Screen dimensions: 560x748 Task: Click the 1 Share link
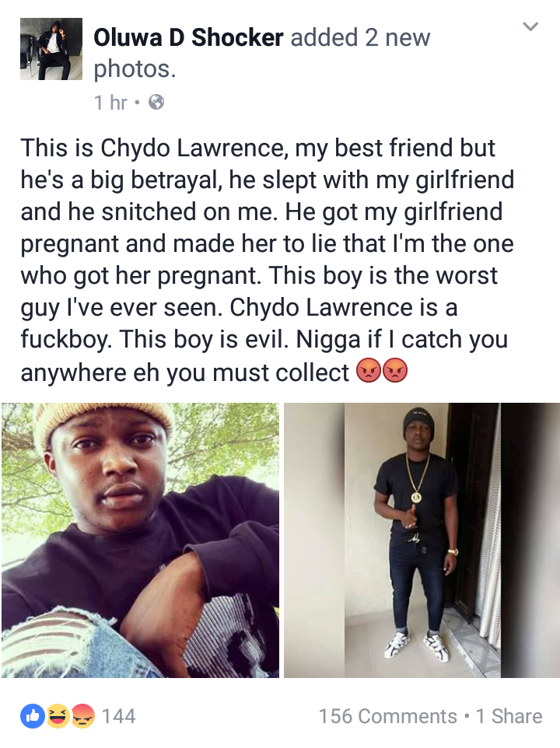509,717
